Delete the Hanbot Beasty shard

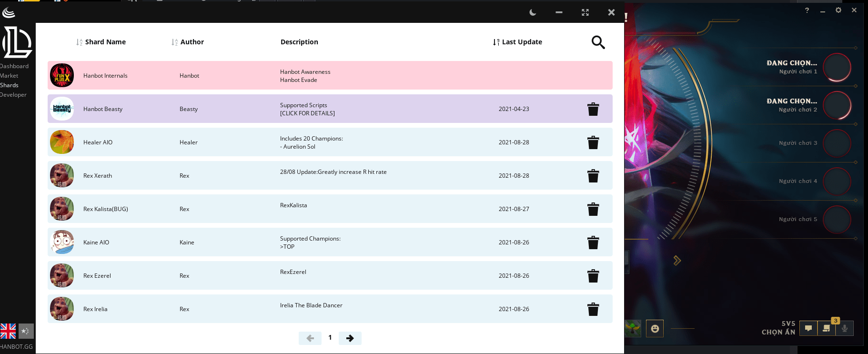point(593,109)
